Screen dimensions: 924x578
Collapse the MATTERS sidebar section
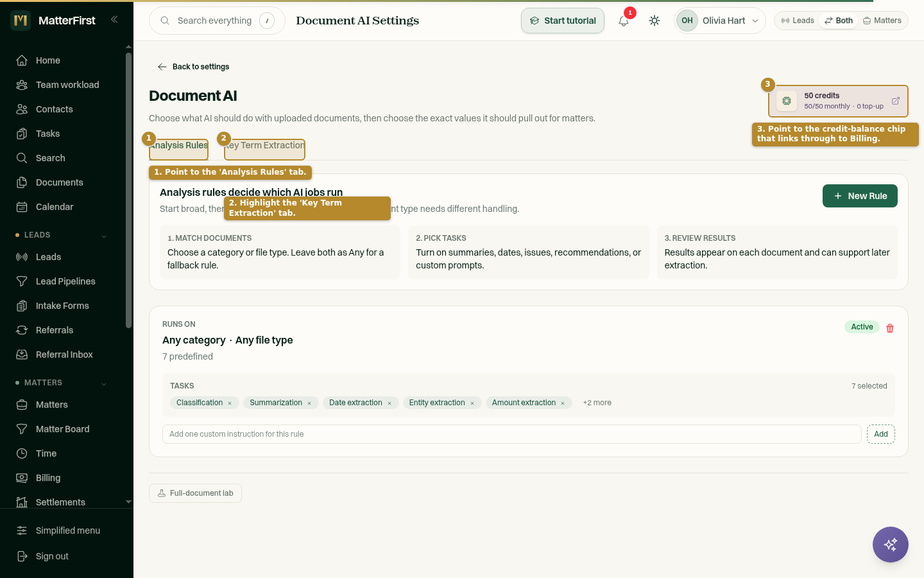104,384
